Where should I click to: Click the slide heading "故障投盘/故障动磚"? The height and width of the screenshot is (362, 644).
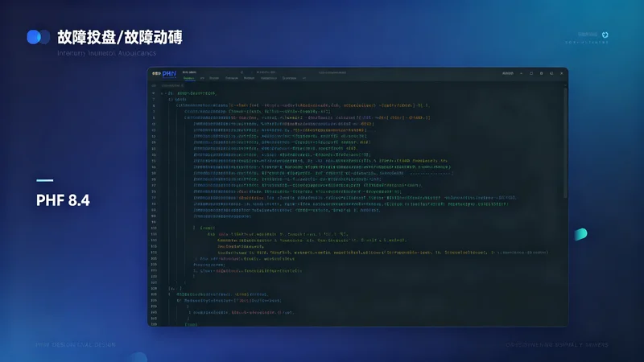pyautogui.click(x=119, y=37)
